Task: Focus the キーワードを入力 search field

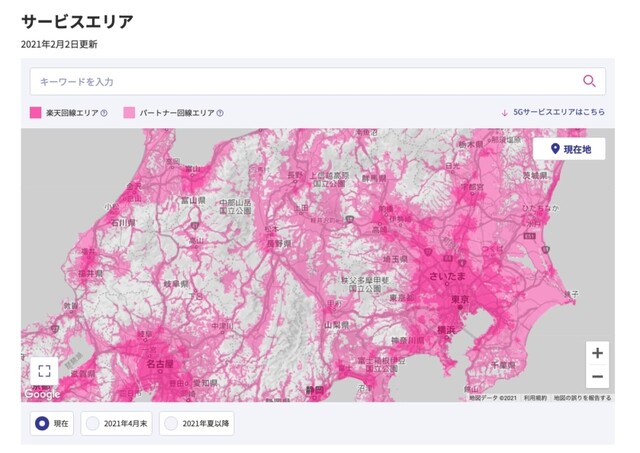Action: (x=318, y=81)
